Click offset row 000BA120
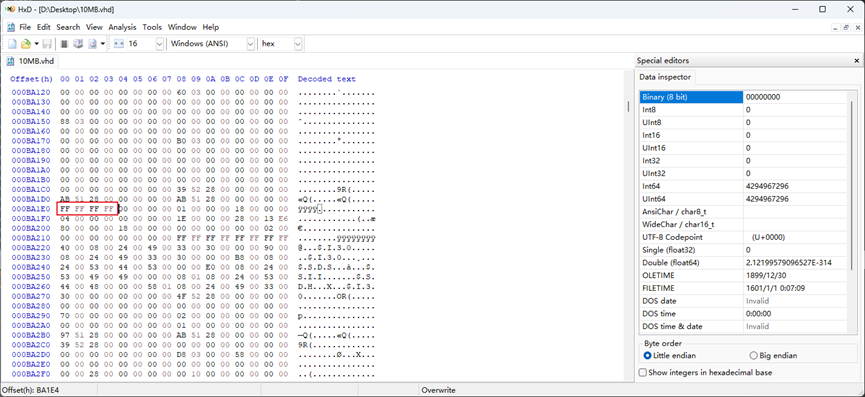 [31, 93]
